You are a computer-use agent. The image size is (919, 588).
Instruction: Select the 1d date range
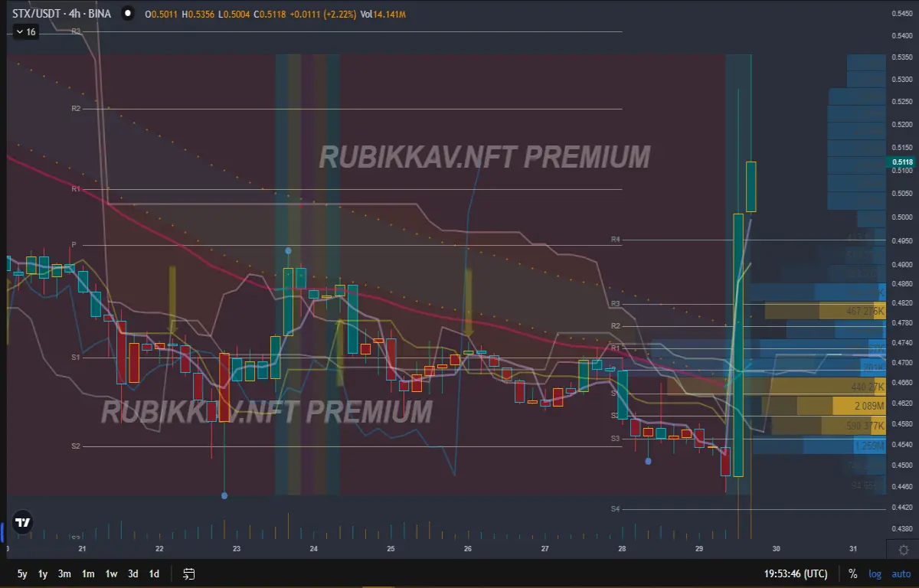click(154, 573)
